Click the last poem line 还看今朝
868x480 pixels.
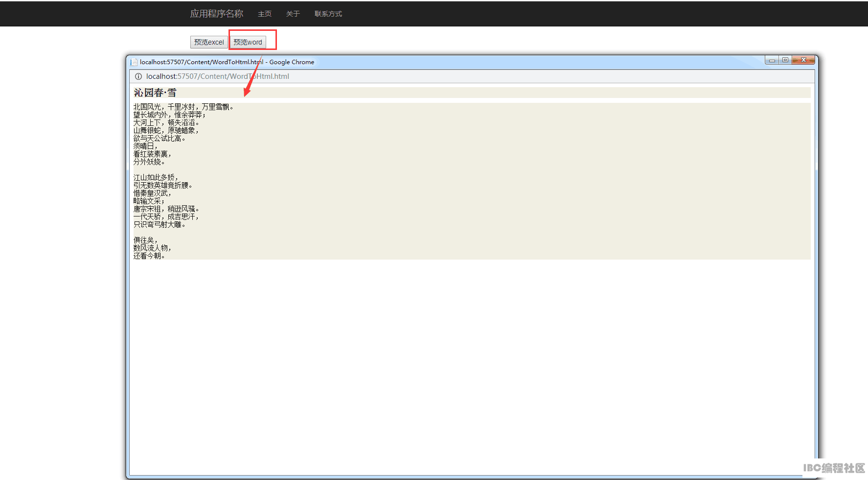[149, 256]
